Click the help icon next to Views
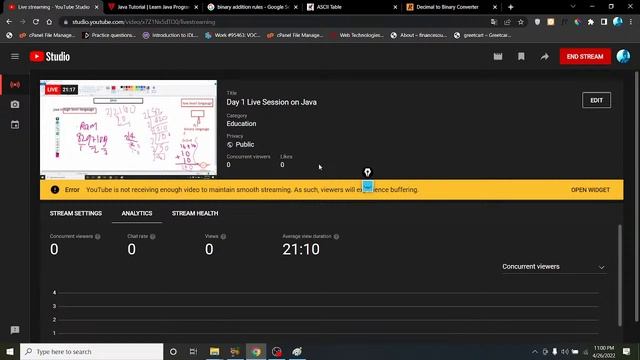The image size is (640, 360). 223,236
